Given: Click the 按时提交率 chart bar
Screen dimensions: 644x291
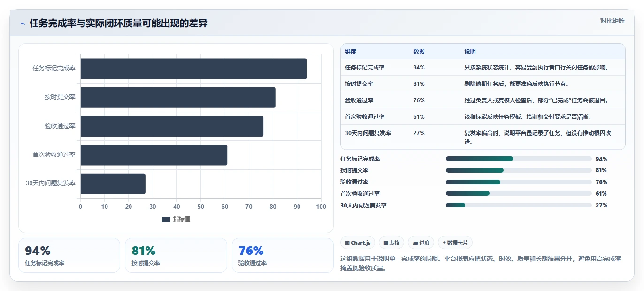Looking at the screenshot, I should point(178,98).
